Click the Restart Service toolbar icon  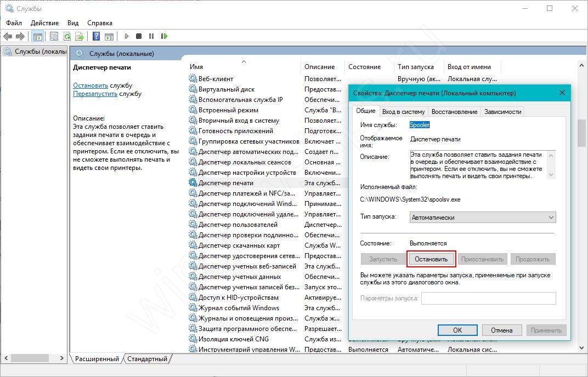(x=164, y=37)
